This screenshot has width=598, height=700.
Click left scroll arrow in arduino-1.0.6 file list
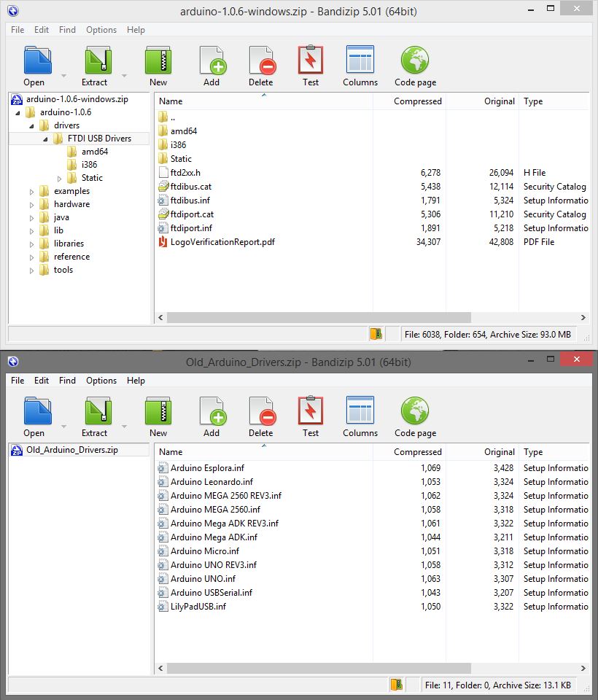coord(160,317)
